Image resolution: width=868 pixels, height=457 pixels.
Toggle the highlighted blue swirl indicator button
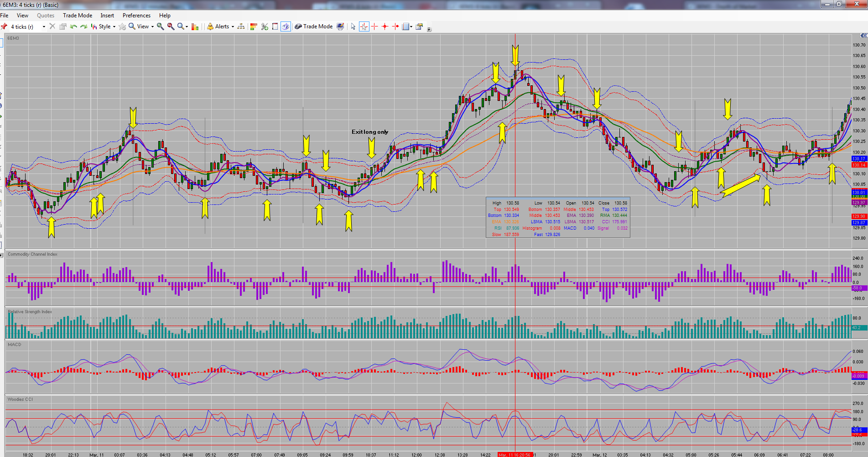click(x=286, y=26)
